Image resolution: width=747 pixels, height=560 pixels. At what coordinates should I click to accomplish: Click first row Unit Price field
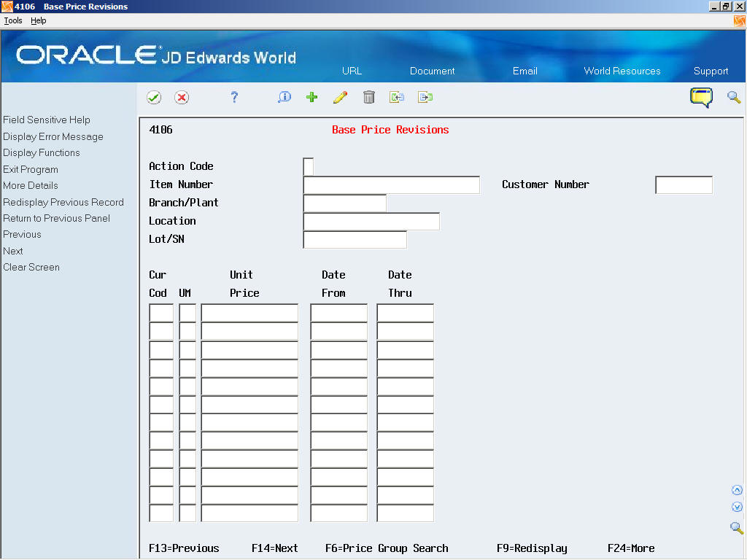pos(249,313)
